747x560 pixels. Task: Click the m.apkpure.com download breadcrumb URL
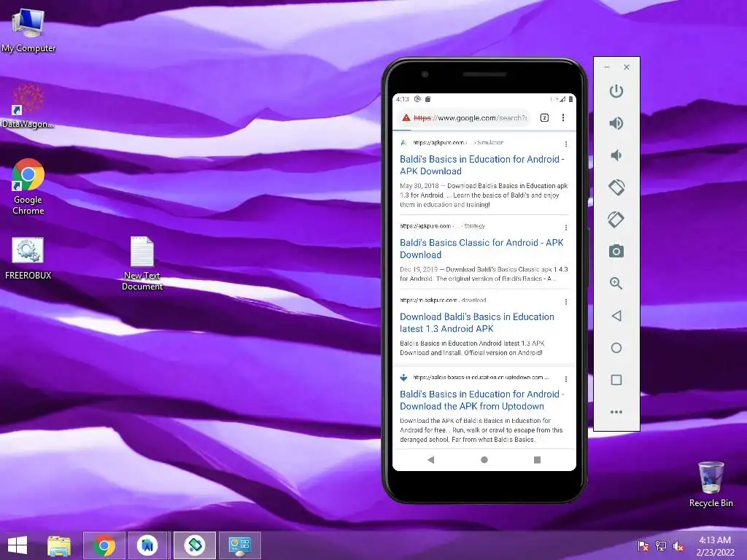tap(443, 300)
